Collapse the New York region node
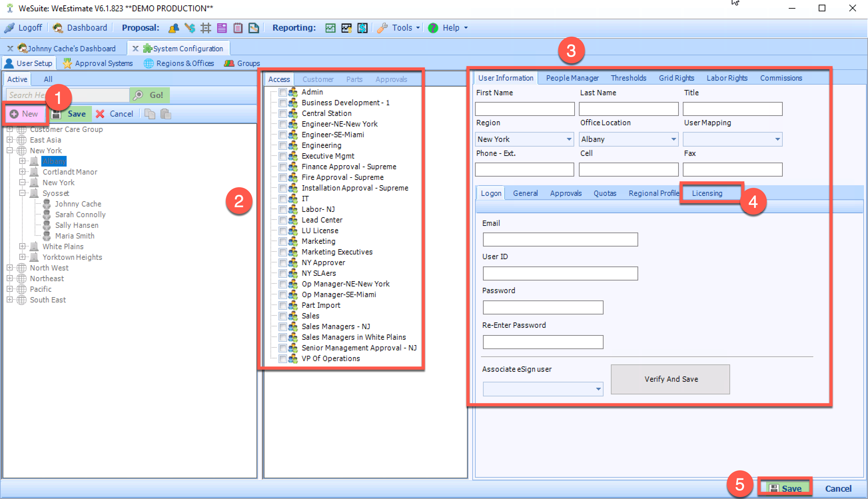Image resolution: width=868 pixels, height=499 pixels. pyautogui.click(x=10, y=151)
